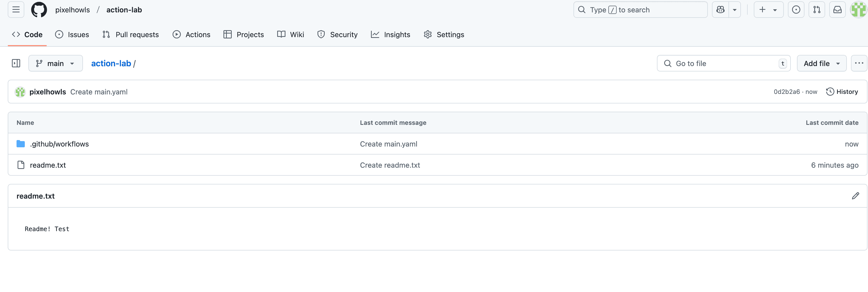The image size is (868, 292).
Task: Open readme.txt file in the file list
Action: pos(48,165)
